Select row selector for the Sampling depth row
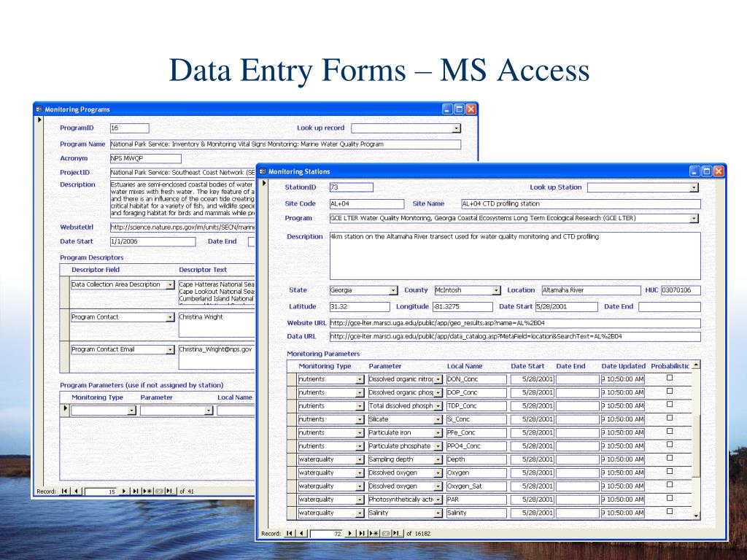The height and width of the screenshot is (560, 747). (292, 459)
